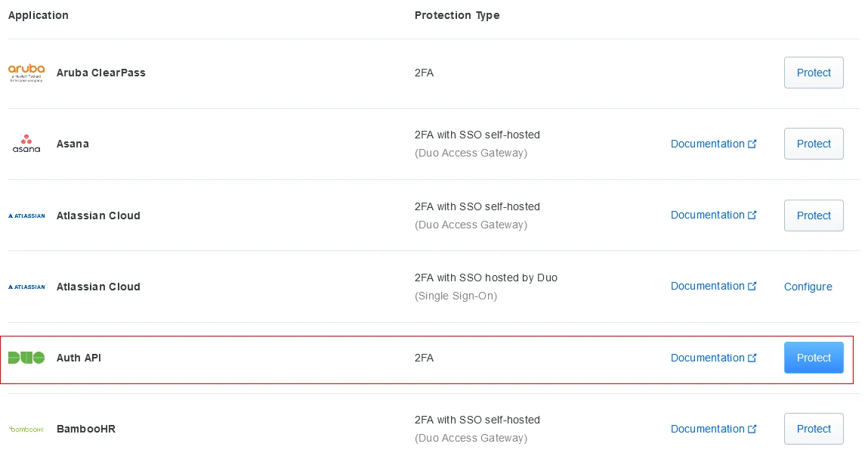The width and height of the screenshot is (868, 459).
Task: Click Protect for Asana
Action: pyautogui.click(x=814, y=144)
